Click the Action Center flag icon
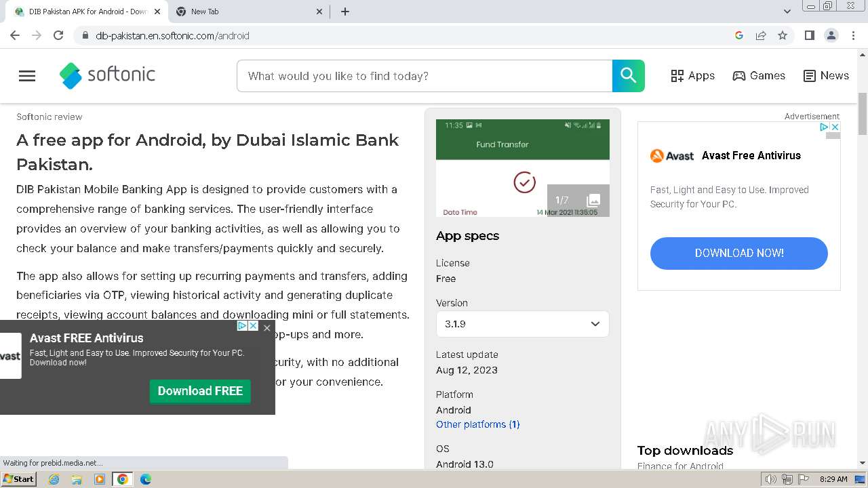The image size is (868, 488). coord(804,479)
